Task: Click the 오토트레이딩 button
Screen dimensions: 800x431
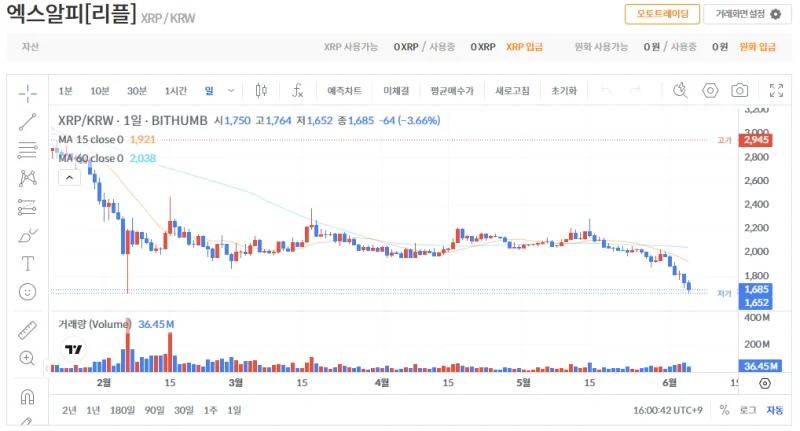Action: click(x=662, y=14)
